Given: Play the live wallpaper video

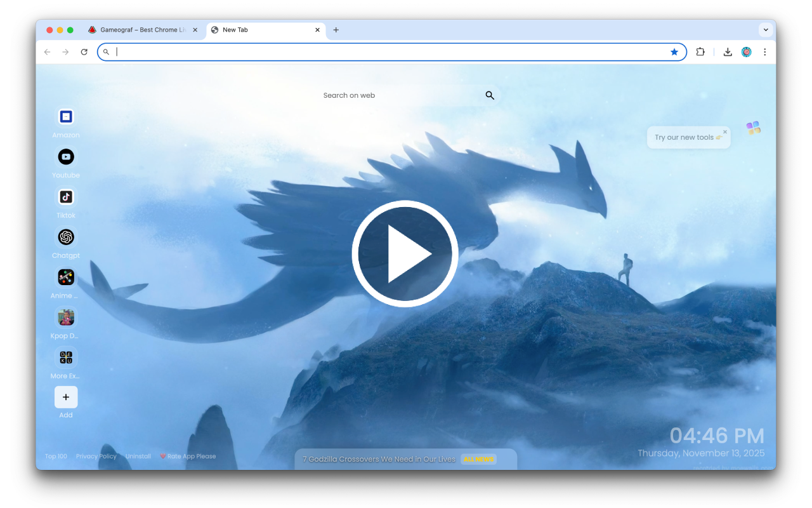Looking at the screenshot, I should point(405,254).
